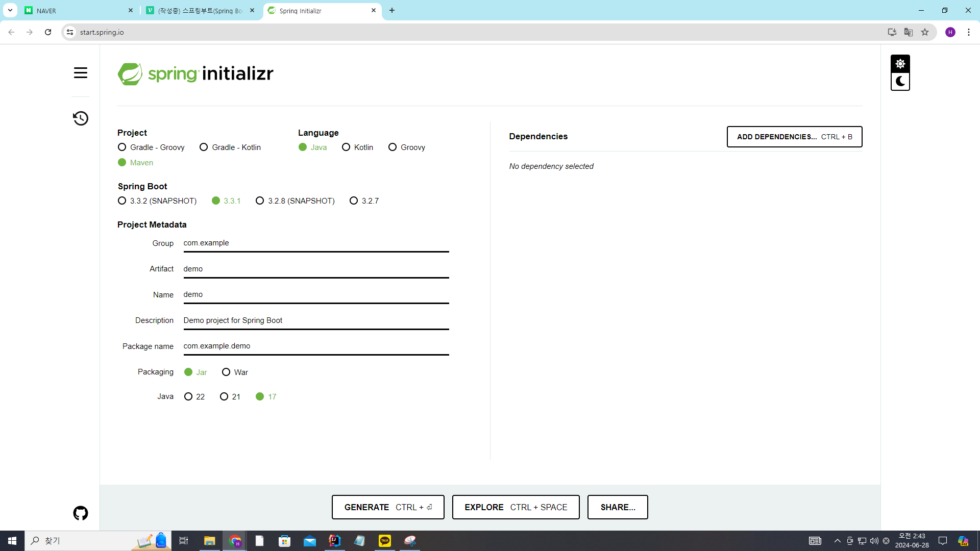Choose Java as the language
Image resolution: width=980 pixels, height=551 pixels.
tap(312, 147)
